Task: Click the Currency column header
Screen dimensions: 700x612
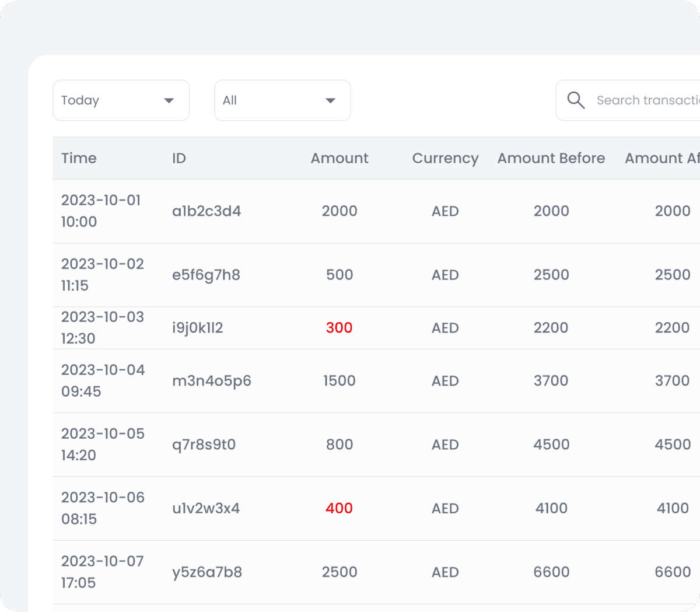Action: 445,158
